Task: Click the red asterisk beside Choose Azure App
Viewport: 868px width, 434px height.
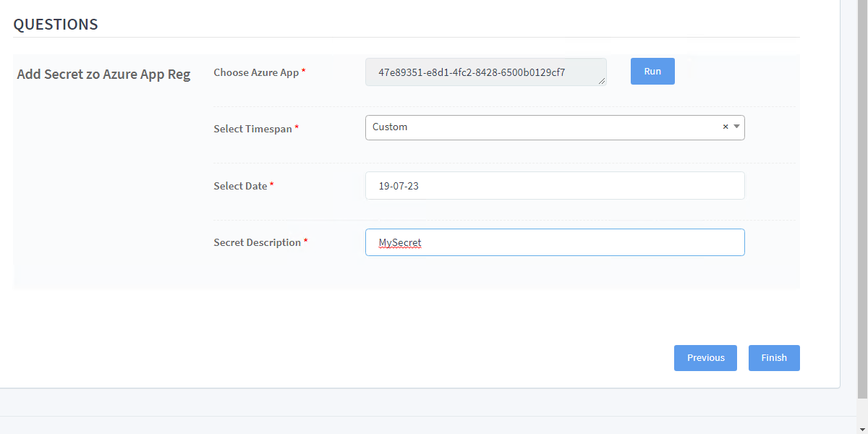Action: tap(304, 72)
